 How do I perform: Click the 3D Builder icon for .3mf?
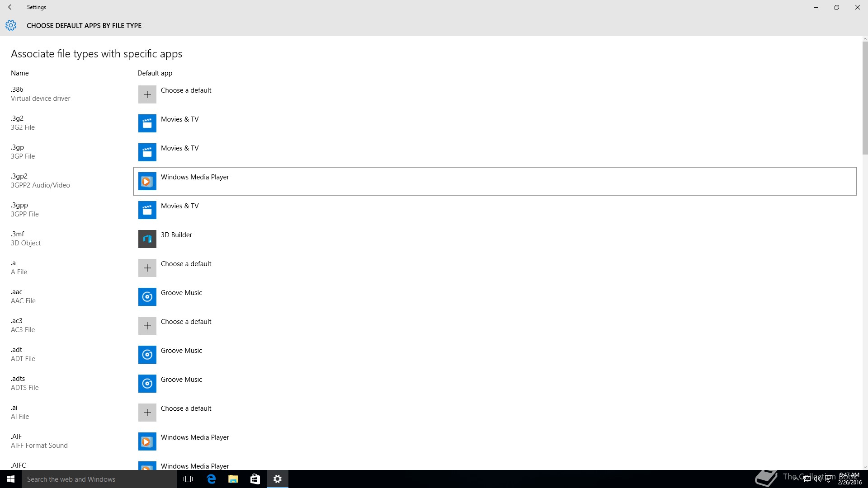(147, 239)
